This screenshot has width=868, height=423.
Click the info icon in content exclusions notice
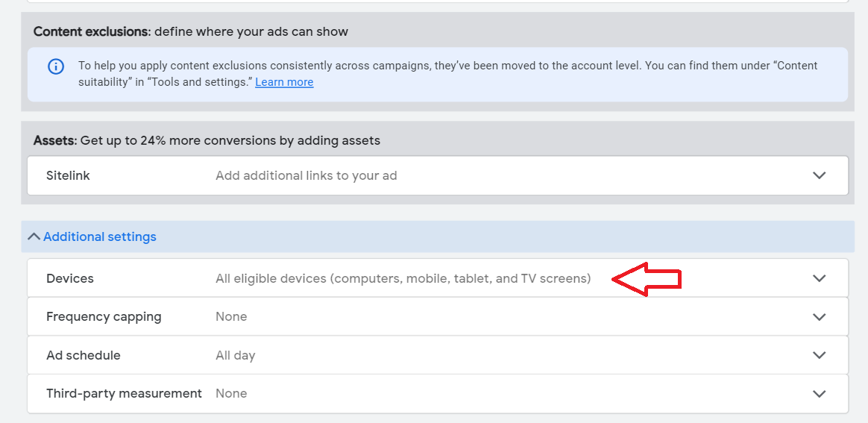pos(55,66)
